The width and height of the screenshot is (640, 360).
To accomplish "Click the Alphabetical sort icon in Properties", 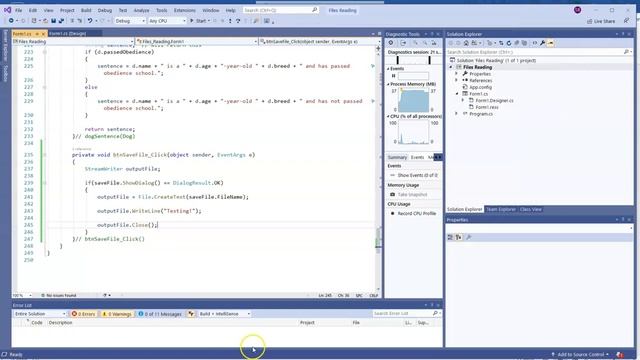I will 459,237.
